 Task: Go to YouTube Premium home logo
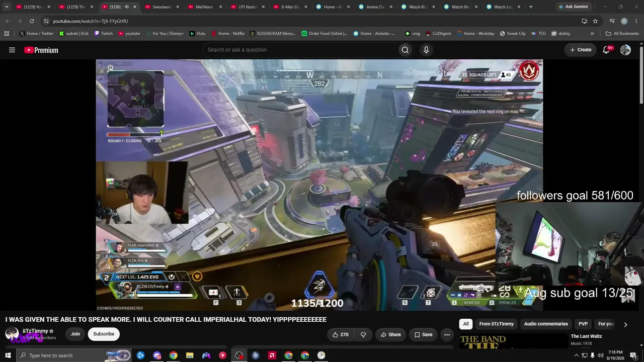[41, 50]
